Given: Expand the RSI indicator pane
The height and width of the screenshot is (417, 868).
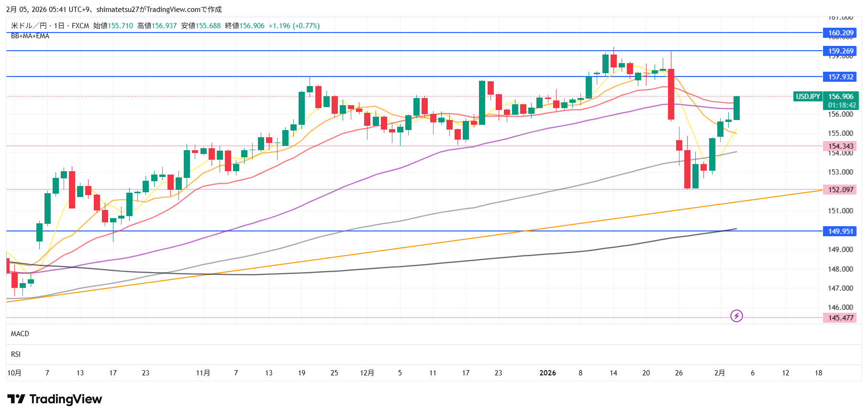Looking at the screenshot, I should coord(16,354).
